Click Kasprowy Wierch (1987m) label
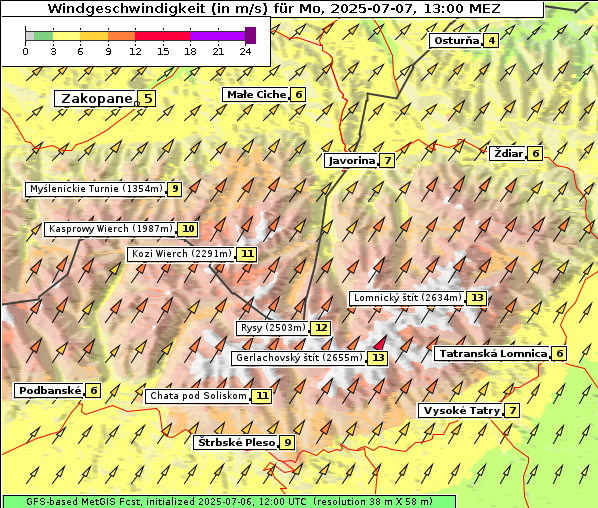The image size is (598, 508). point(110,229)
